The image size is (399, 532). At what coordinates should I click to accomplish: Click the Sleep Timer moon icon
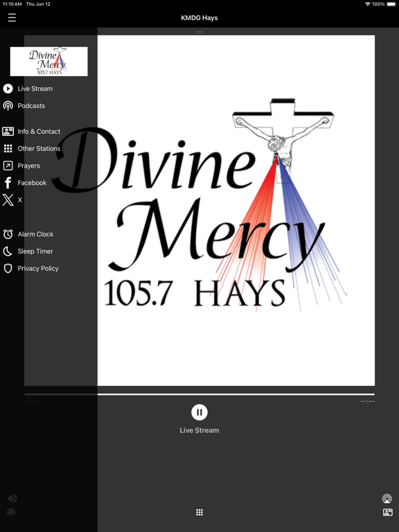click(x=8, y=251)
